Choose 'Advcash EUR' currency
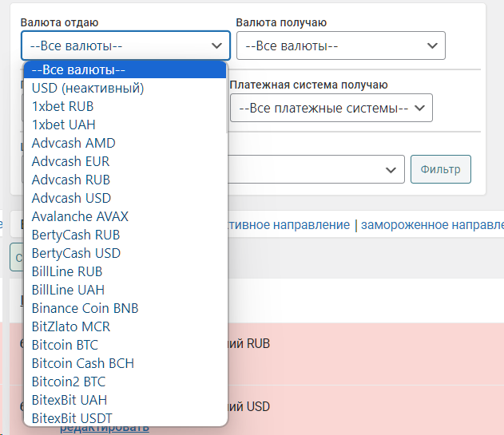This screenshot has height=435, width=504. [x=71, y=161]
